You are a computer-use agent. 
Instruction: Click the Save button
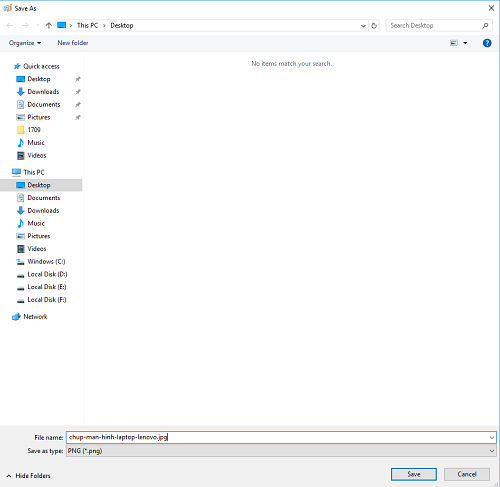click(x=414, y=474)
